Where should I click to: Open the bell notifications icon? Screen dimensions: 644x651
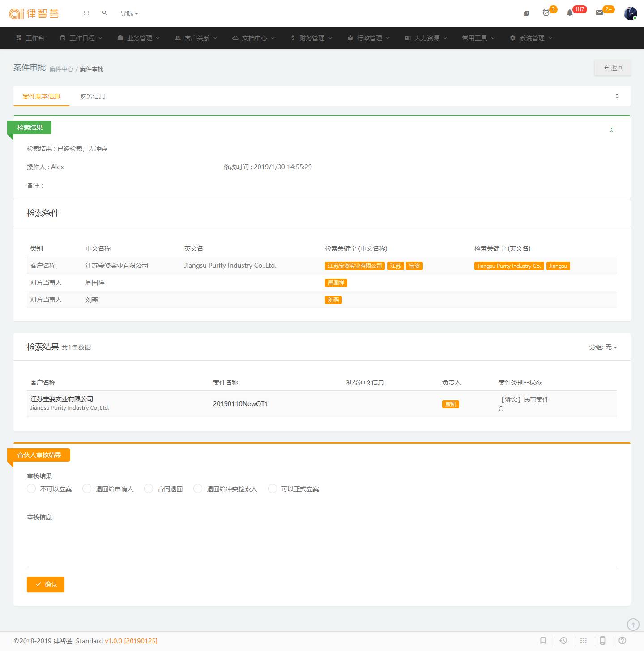570,13
